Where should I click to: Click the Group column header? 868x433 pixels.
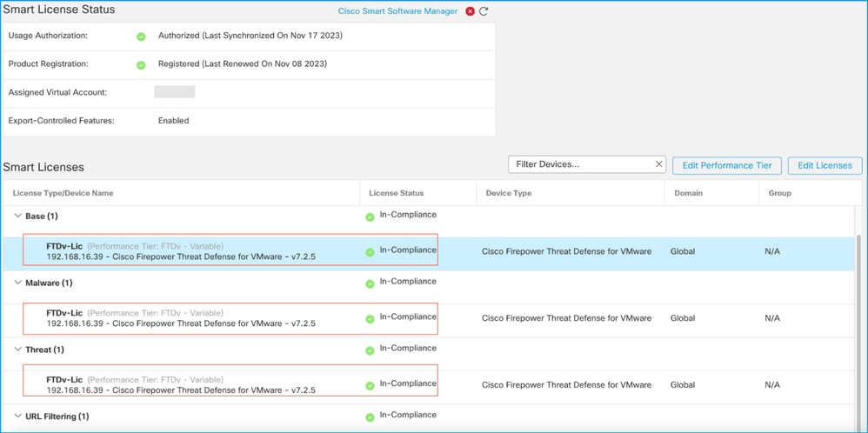point(780,193)
